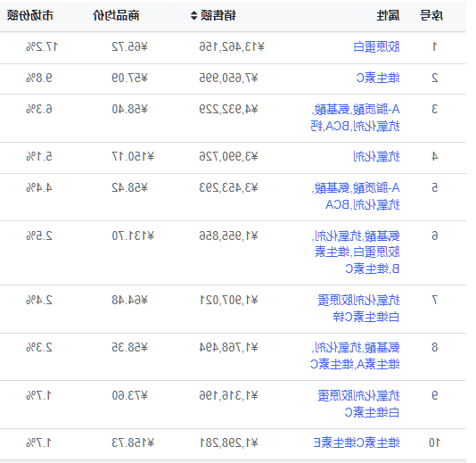Viewport: 476px width, 463px height.
Task: Select average price ¥58.40
Action: [129, 109]
